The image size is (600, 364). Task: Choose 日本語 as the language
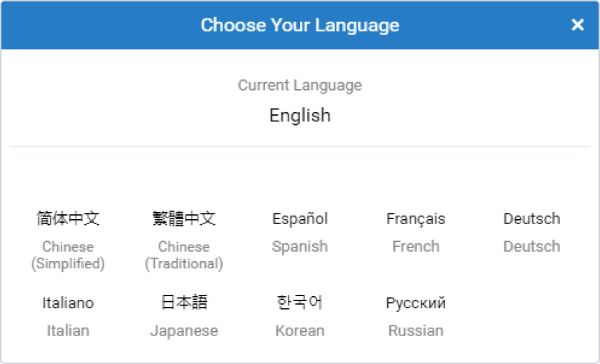pos(184,303)
